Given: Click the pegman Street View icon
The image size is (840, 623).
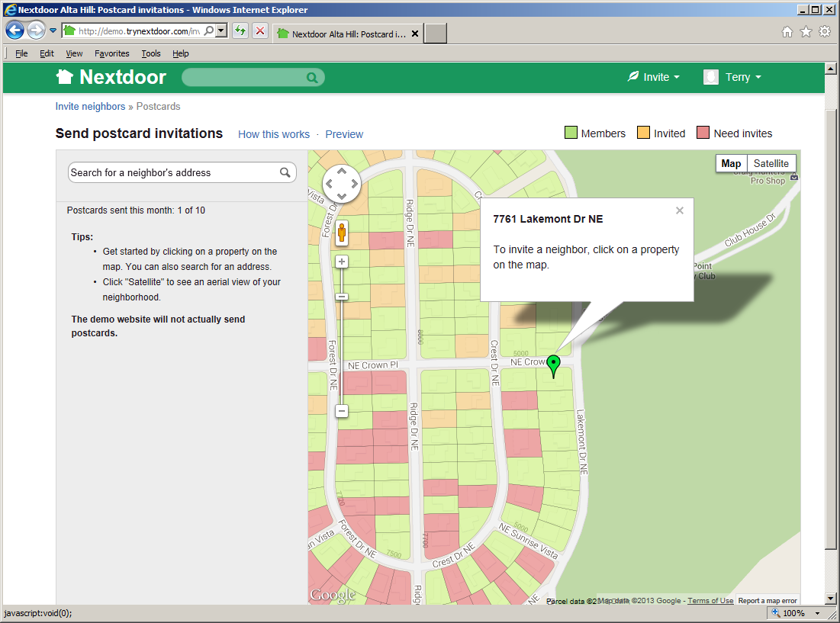Looking at the screenshot, I should pyautogui.click(x=341, y=233).
